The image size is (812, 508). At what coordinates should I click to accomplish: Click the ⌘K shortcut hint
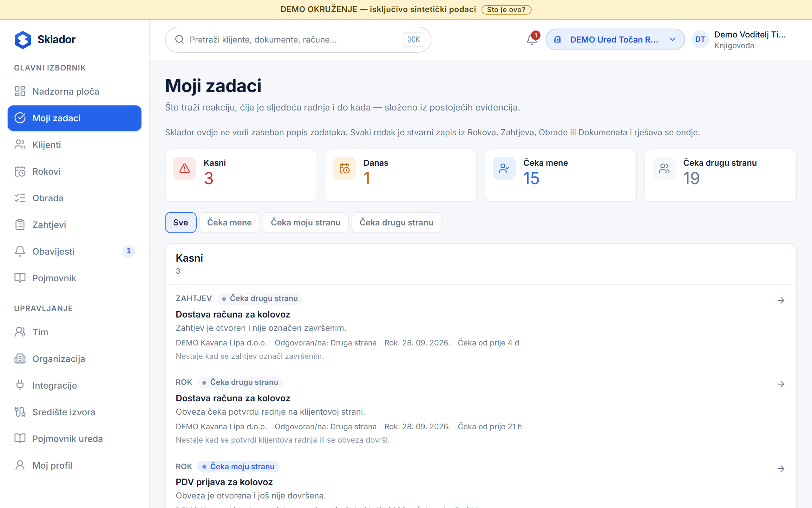click(x=413, y=40)
